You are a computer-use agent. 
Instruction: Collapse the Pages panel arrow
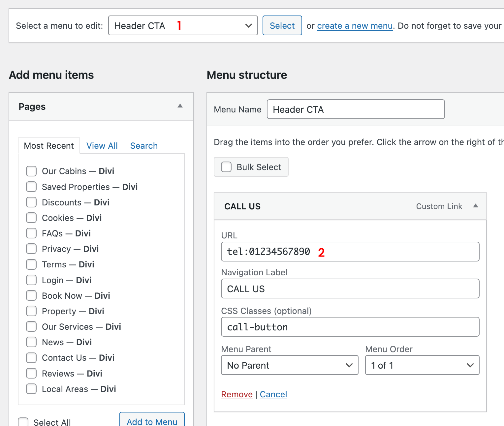[180, 106]
